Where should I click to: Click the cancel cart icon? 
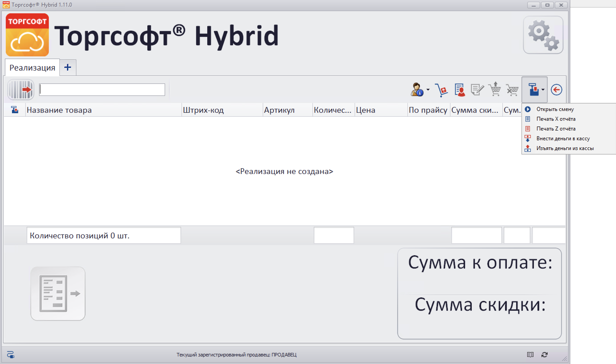tap(512, 90)
